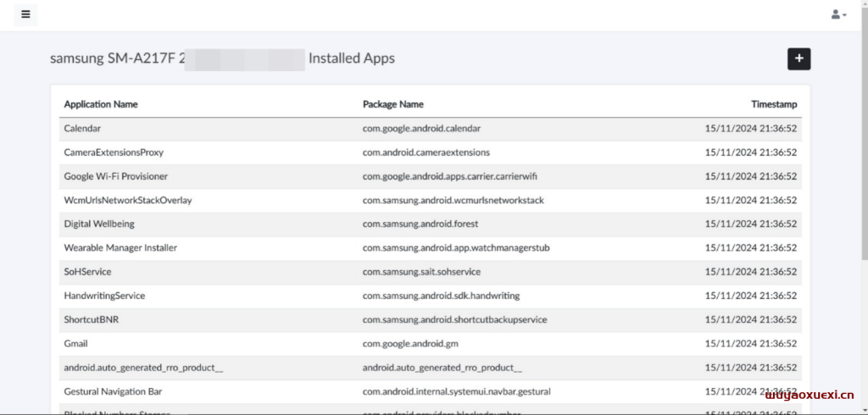Click package com.android.cameraextensions
Viewport: 868px width, 415px height.
[x=426, y=152]
